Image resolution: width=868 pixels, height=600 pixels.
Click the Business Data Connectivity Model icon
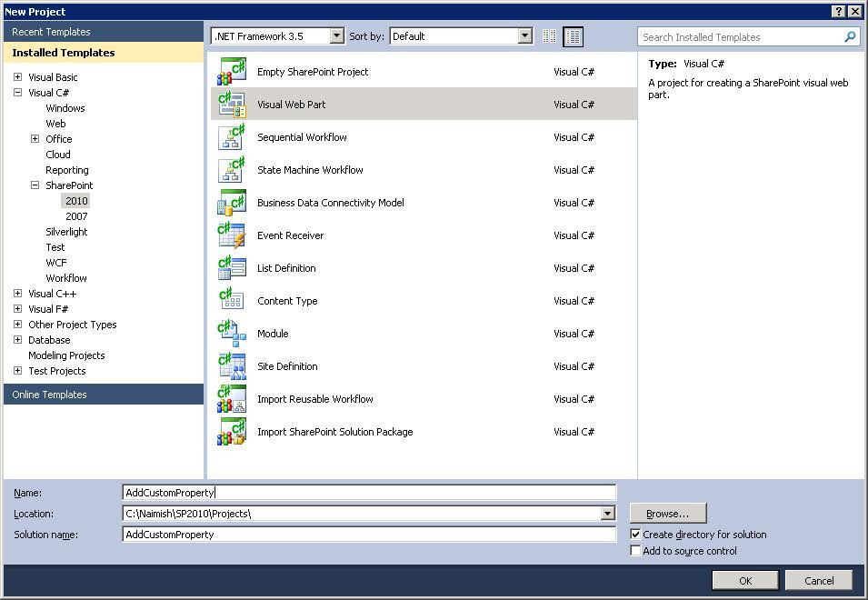click(x=232, y=202)
